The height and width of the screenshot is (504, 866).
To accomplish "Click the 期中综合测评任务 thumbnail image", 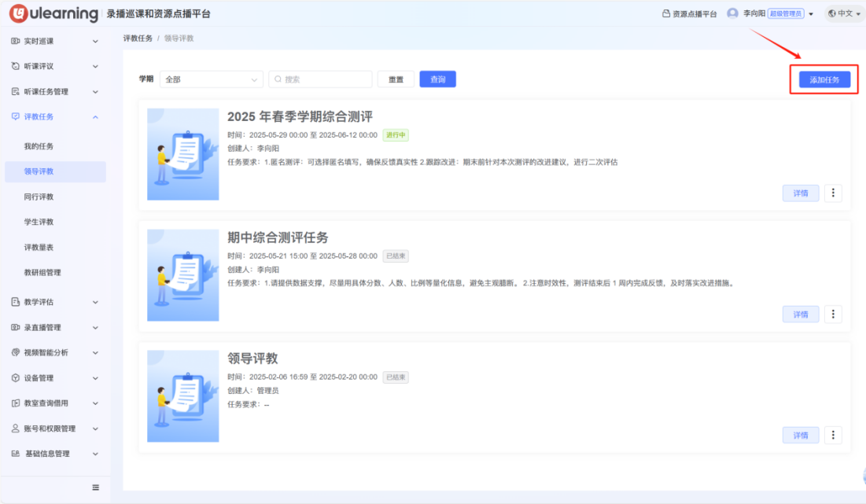I will point(183,275).
